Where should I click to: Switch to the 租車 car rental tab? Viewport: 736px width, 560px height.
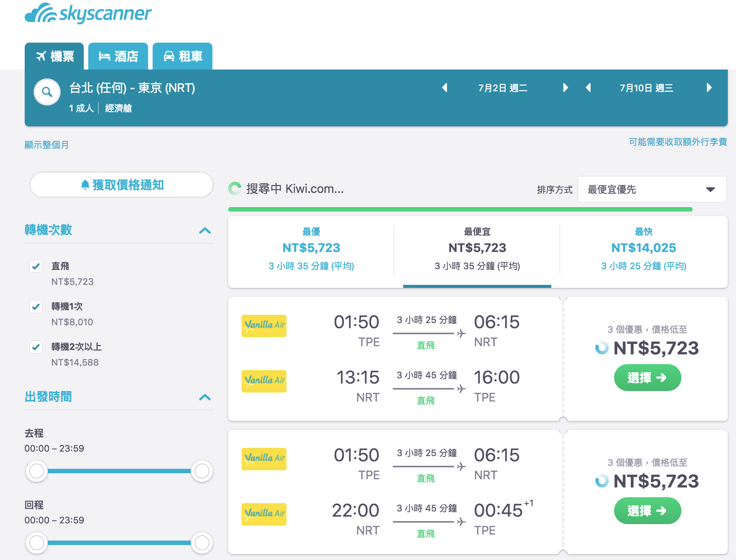coord(183,56)
